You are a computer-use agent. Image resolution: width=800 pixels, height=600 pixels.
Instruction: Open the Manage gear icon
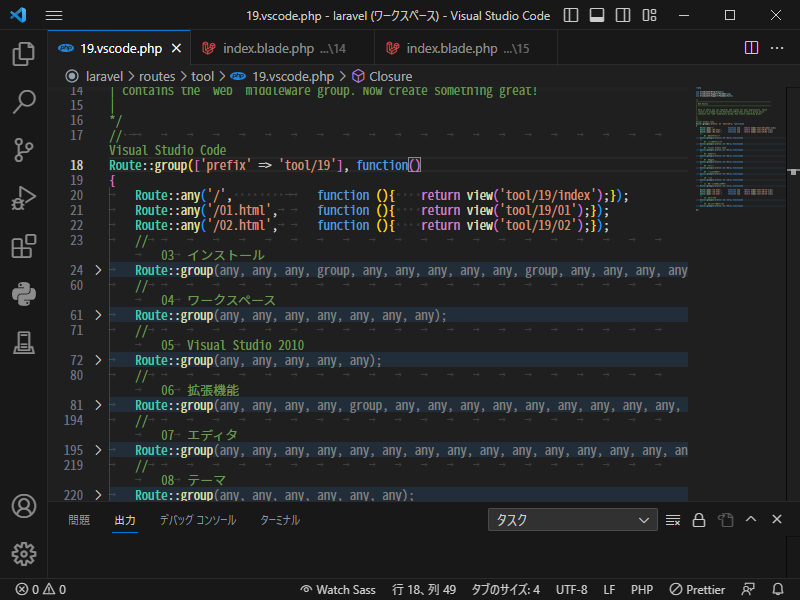point(23,554)
